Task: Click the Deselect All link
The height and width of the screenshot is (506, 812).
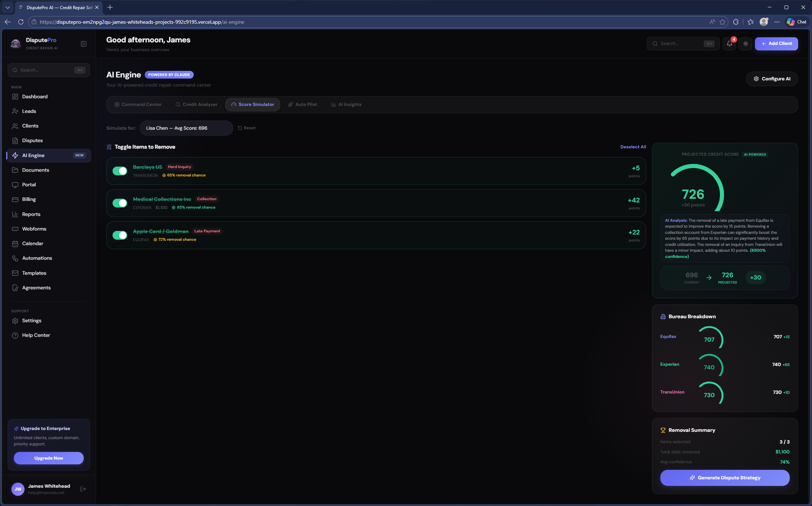Action: pyautogui.click(x=633, y=147)
